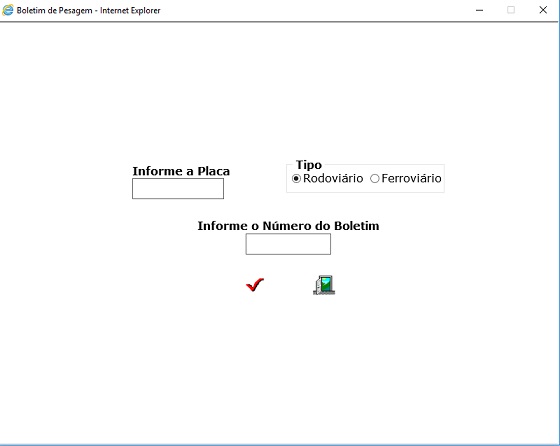Image resolution: width=560 pixels, height=446 pixels.
Task: Click the Rodoviário label text
Action: [x=333, y=178]
